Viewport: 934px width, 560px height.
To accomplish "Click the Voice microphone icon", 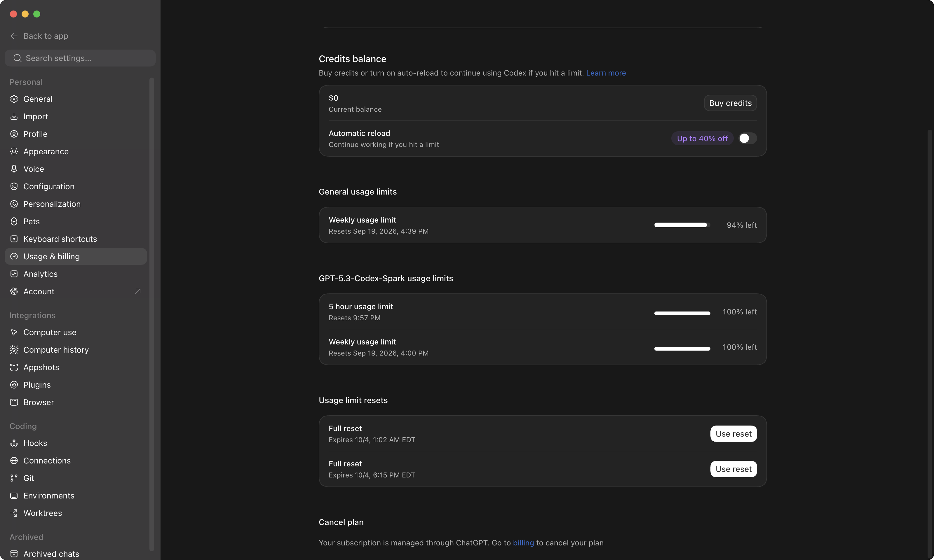I will click(x=14, y=169).
